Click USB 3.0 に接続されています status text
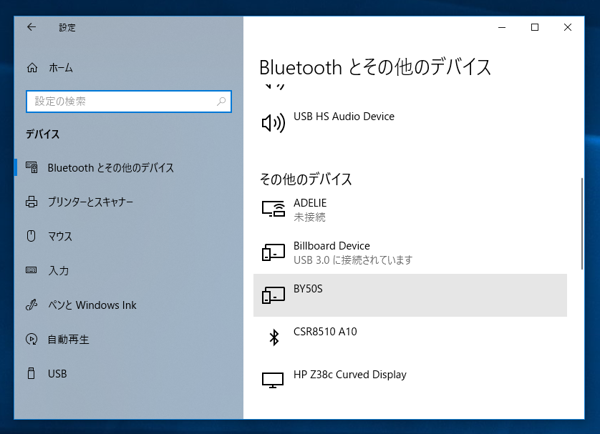The width and height of the screenshot is (600, 434). (x=353, y=260)
